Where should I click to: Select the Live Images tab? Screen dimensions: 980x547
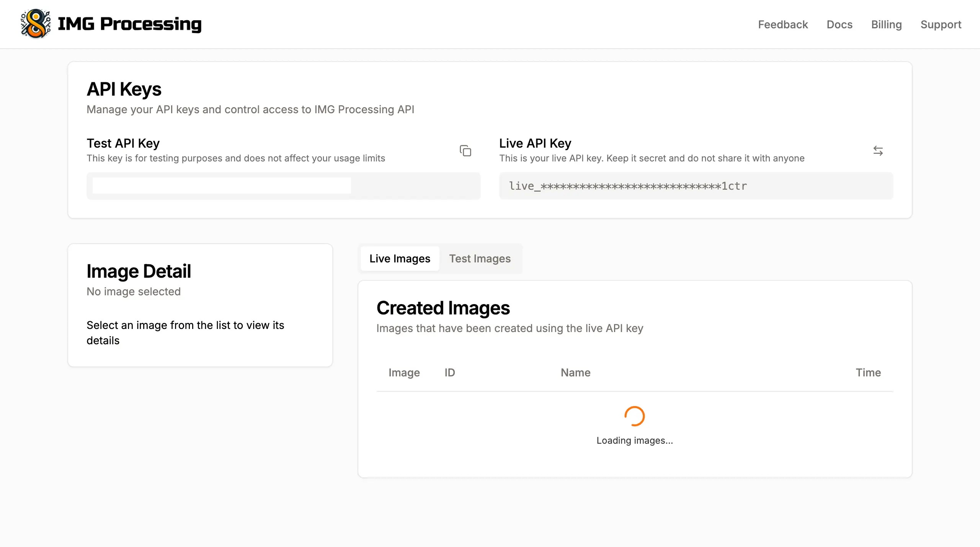(x=400, y=259)
